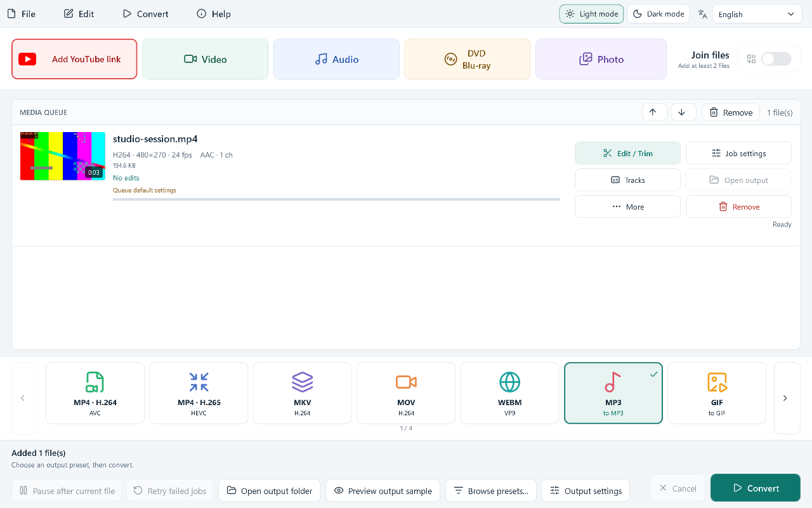The height and width of the screenshot is (508, 812).
Task: Click the YouTube logo in Add YouTube link
Action: [27, 59]
